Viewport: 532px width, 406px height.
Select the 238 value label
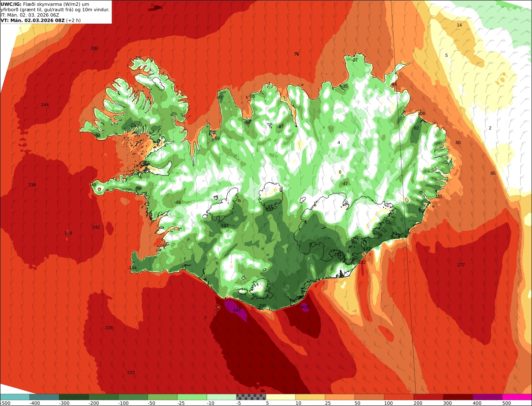(32, 185)
